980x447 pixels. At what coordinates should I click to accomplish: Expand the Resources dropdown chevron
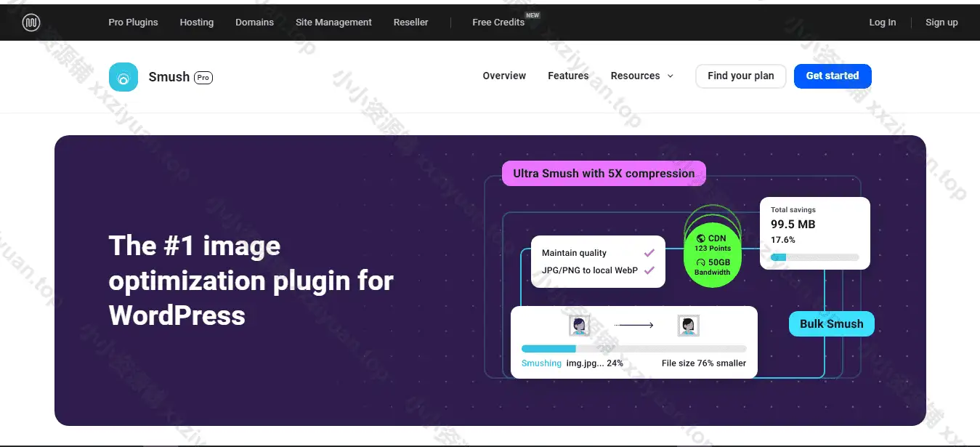(670, 76)
